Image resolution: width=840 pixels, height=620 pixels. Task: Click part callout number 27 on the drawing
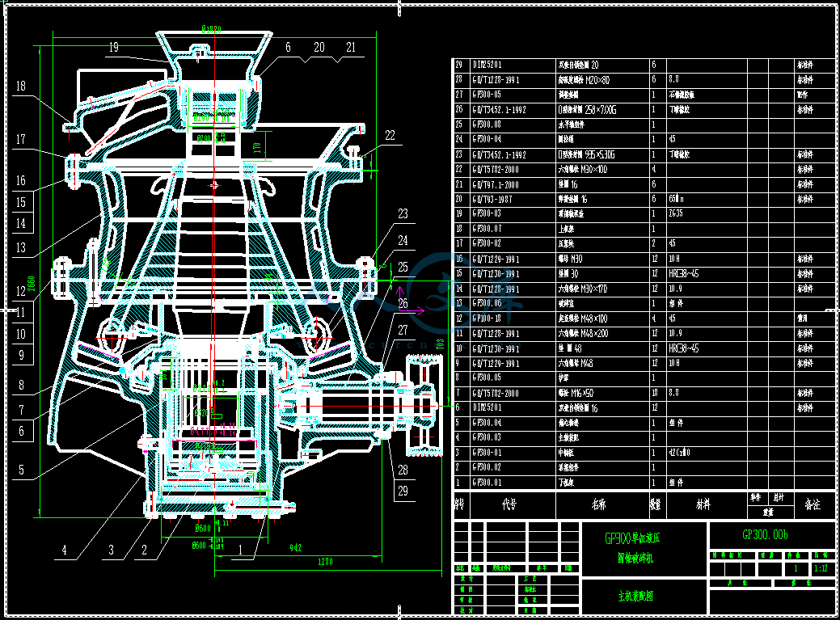(x=403, y=330)
